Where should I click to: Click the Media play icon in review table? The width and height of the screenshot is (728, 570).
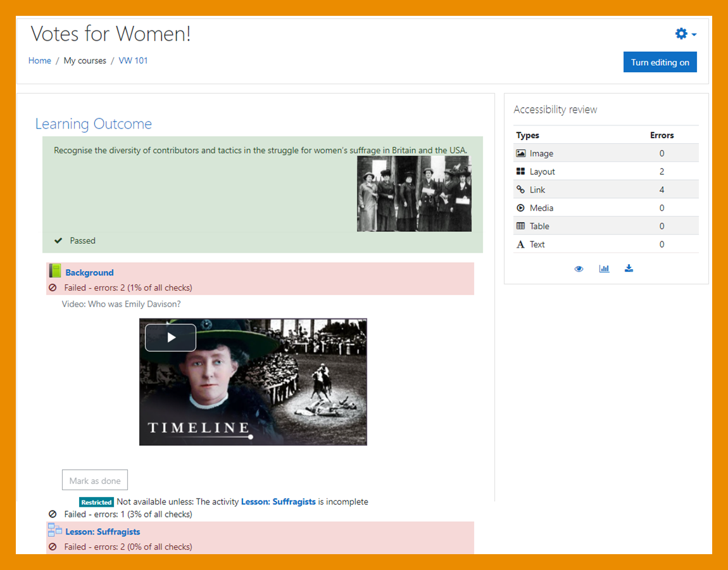(x=520, y=208)
